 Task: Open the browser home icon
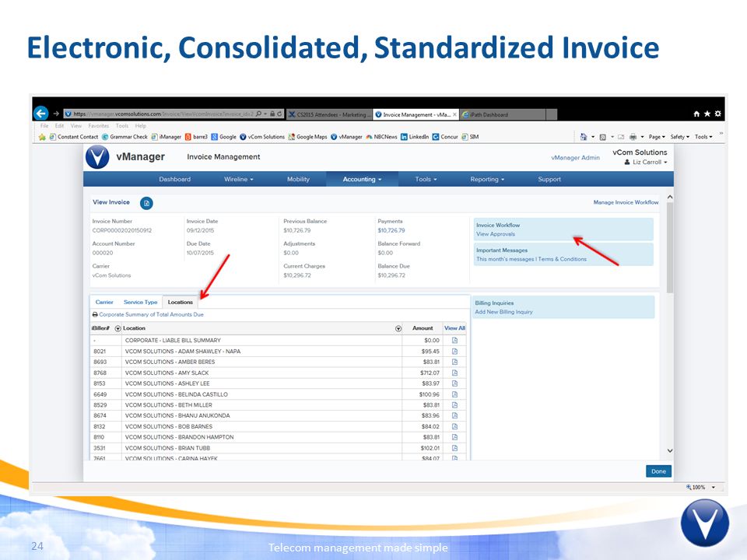click(x=696, y=114)
